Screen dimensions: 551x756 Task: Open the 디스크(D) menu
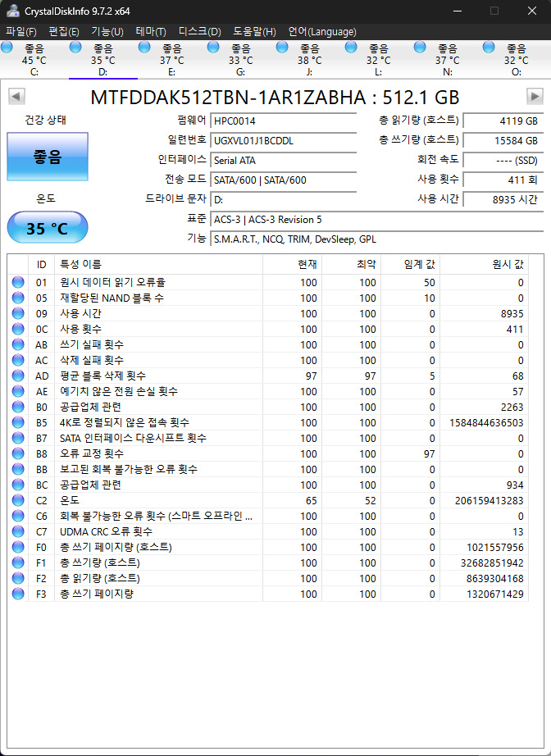199,32
